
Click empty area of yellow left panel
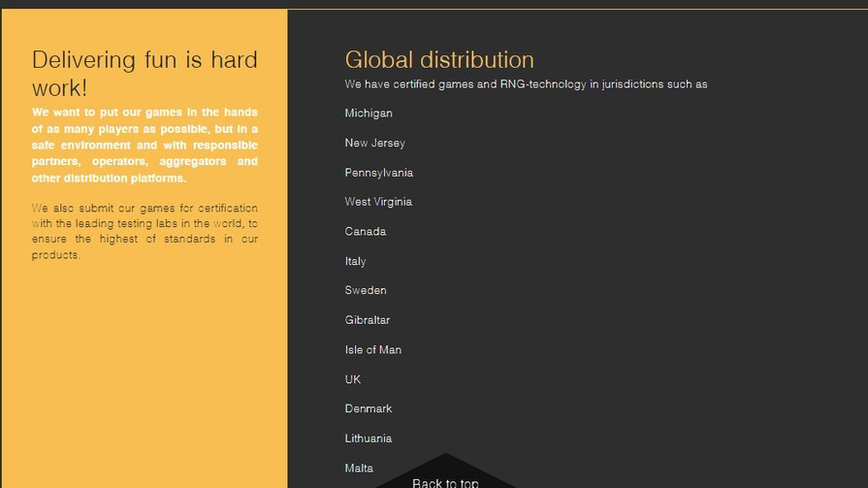coord(145,378)
